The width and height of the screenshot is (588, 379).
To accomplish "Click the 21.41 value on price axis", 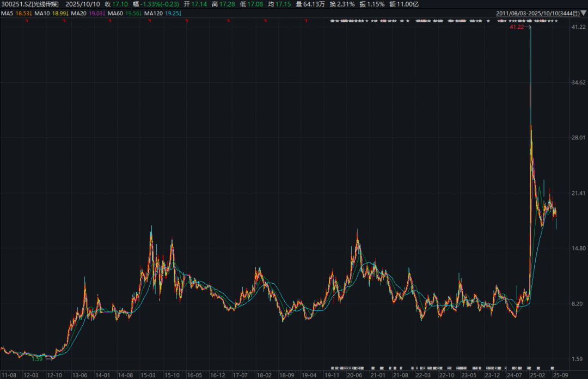I will pos(578,193).
